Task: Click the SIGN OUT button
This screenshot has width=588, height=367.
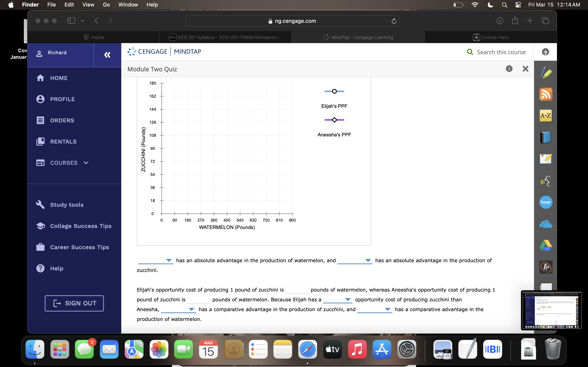Action: tap(74, 303)
